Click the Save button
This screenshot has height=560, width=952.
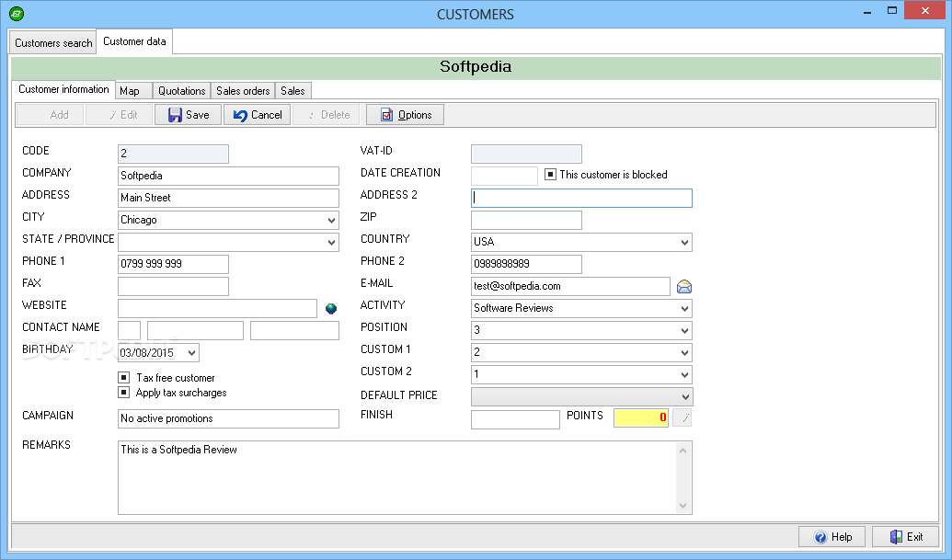point(189,115)
